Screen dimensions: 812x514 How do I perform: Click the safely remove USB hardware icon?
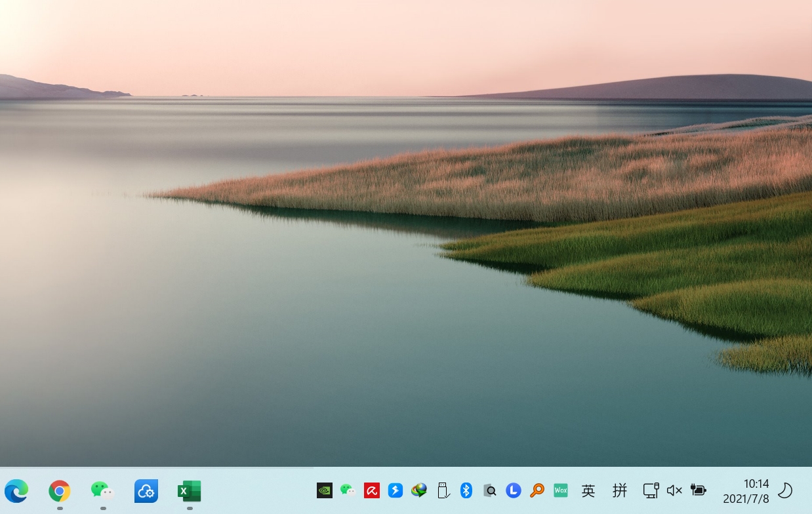[443, 490]
